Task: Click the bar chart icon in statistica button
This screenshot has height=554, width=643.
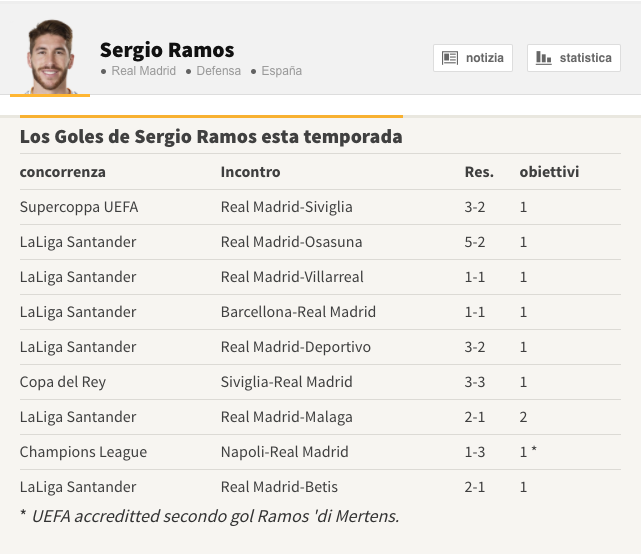Action: point(543,58)
